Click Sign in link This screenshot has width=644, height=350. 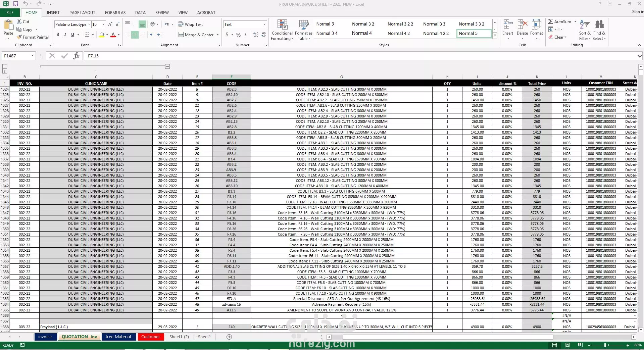click(638, 12)
